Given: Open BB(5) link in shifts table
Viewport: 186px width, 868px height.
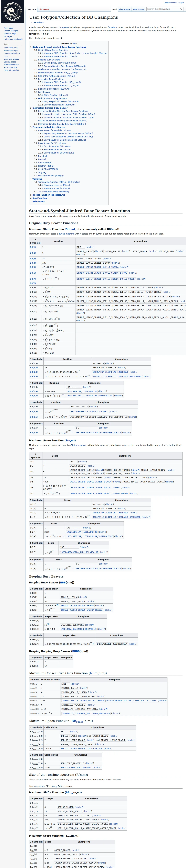Looking at the screenshot, I should (x=33, y=267).
